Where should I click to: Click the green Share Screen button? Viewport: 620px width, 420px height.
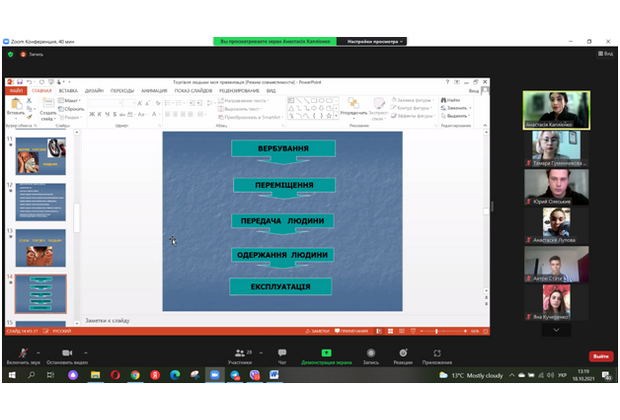coord(324,353)
